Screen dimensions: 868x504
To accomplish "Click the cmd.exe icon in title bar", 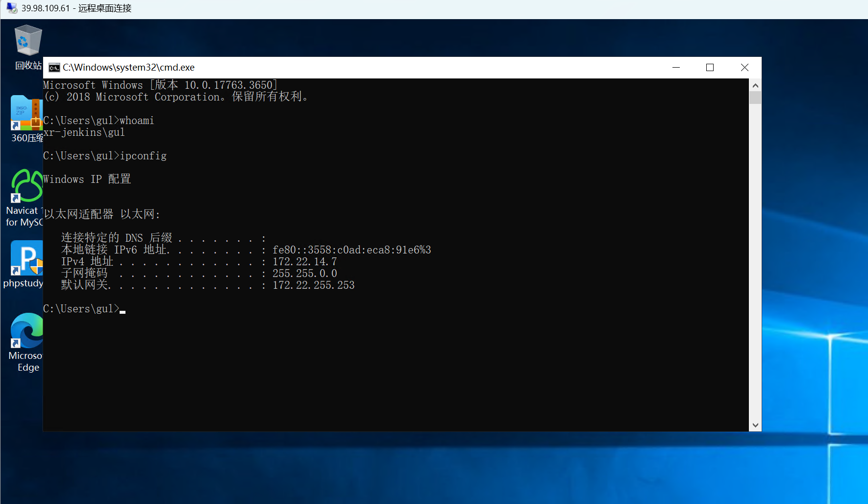I will click(54, 68).
